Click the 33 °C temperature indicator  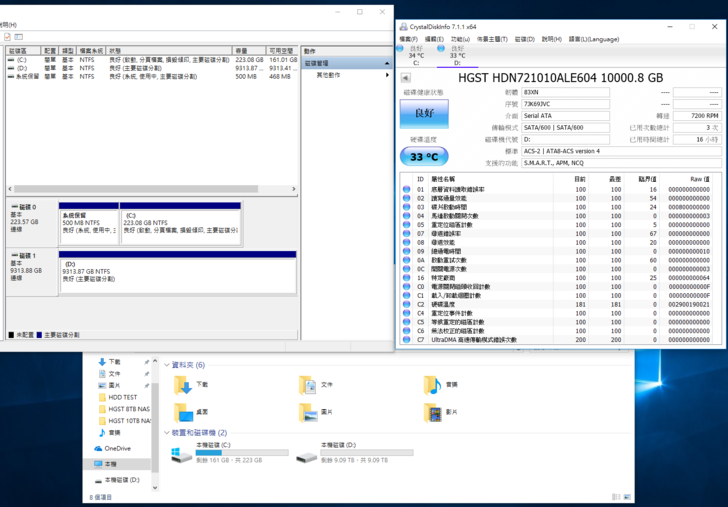[x=424, y=157]
